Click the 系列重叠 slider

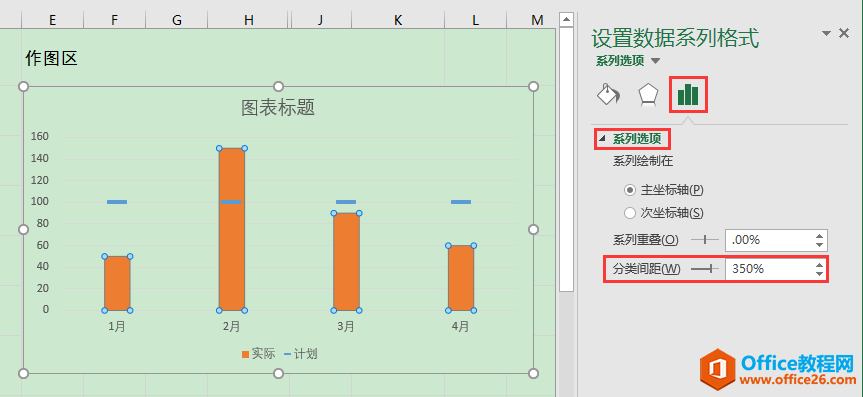point(705,240)
